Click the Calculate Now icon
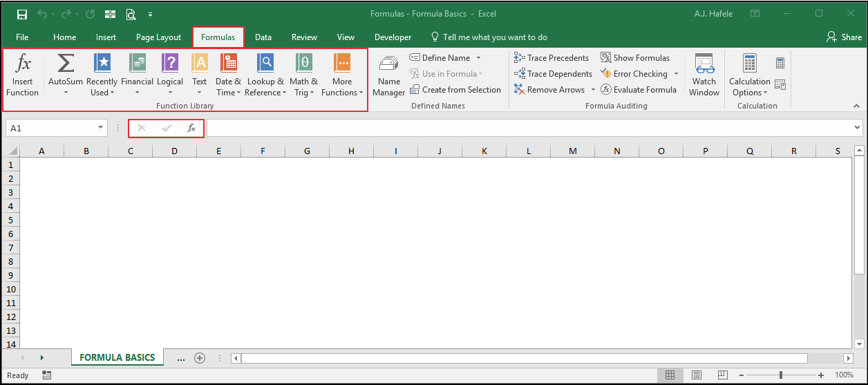The height and width of the screenshot is (385, 868). coord(780,63)
